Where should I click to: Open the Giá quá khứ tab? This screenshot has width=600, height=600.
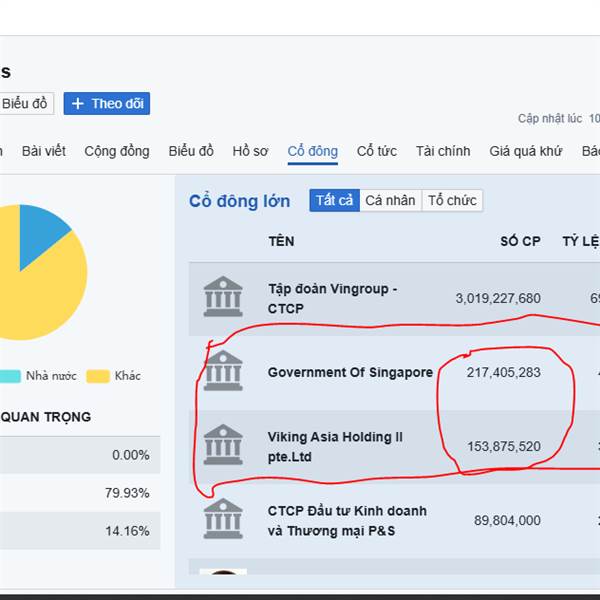pos(526,151)
